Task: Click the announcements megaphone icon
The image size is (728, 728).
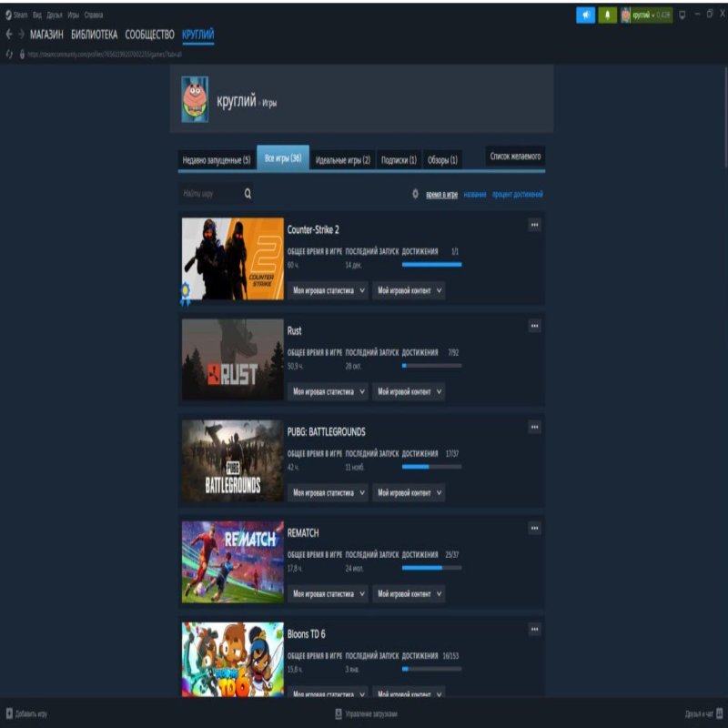Action: [x=585, y=15]
